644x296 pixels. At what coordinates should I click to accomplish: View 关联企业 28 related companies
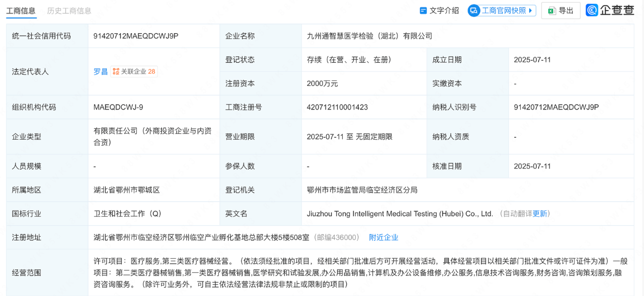click(134, 71)
